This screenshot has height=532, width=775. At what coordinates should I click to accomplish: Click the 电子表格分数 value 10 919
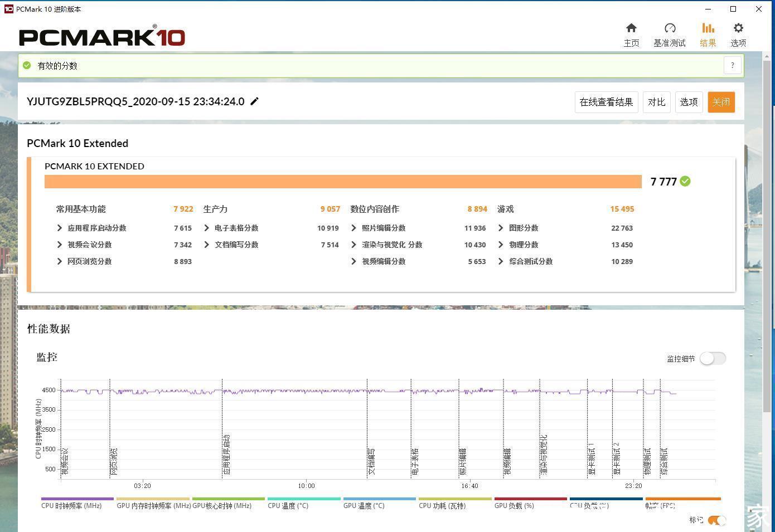[x=328, y=228]
